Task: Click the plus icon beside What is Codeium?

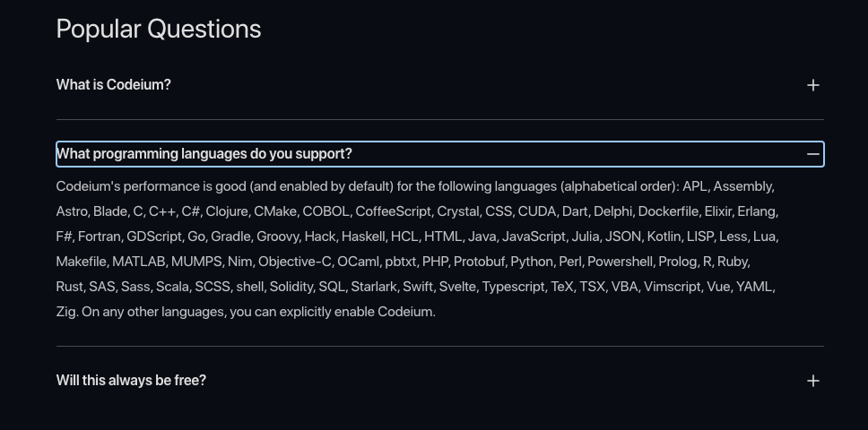Action: 812,85
